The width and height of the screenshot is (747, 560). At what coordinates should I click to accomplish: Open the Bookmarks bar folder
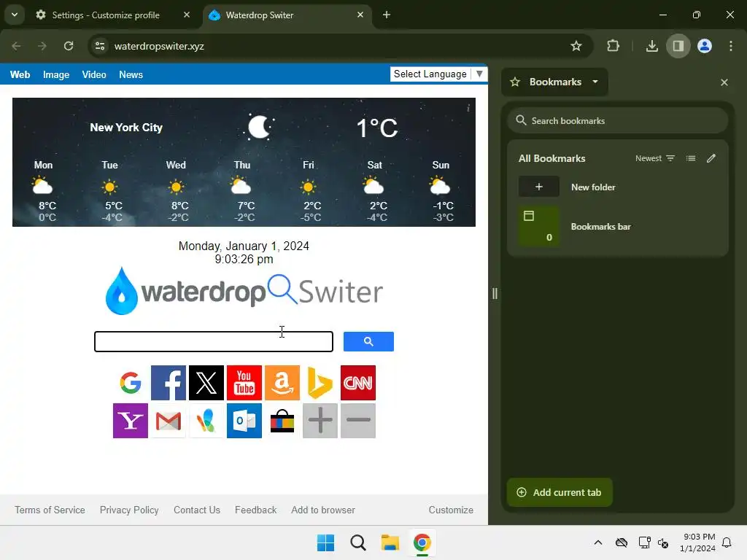tap(617, 227)
